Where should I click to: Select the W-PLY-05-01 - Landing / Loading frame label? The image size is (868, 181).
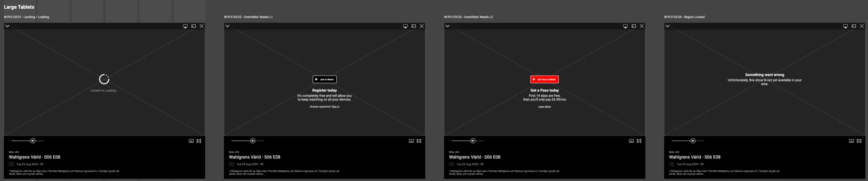click(26, 17)
